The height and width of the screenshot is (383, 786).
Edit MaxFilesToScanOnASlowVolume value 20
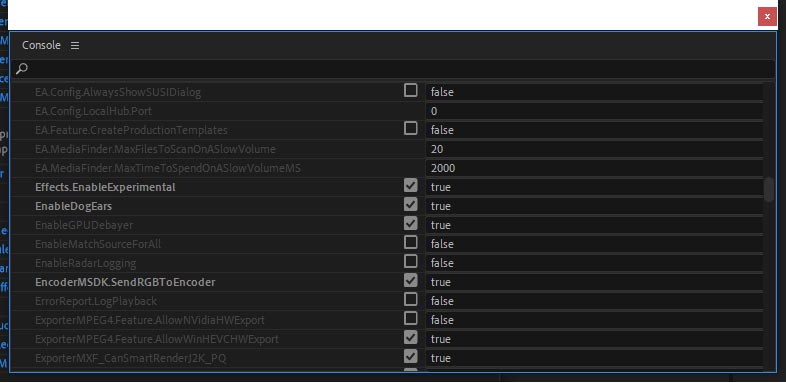pos(594,149)
